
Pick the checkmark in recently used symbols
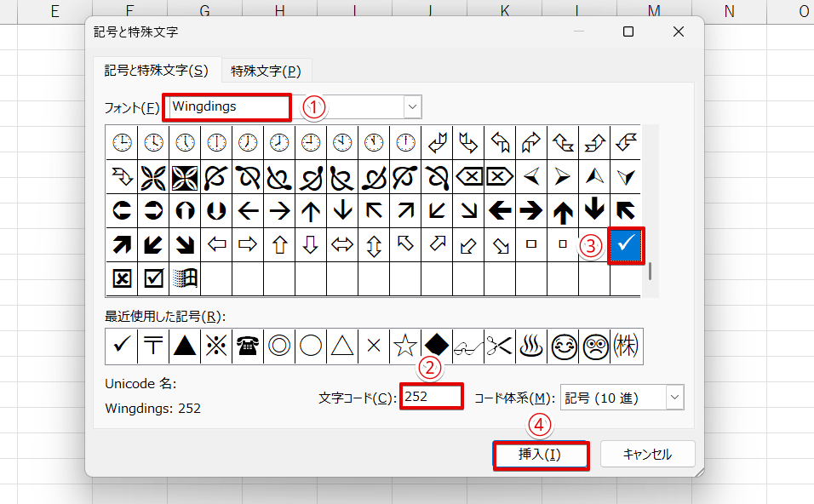pyautogui.click(x=122, y=346)
